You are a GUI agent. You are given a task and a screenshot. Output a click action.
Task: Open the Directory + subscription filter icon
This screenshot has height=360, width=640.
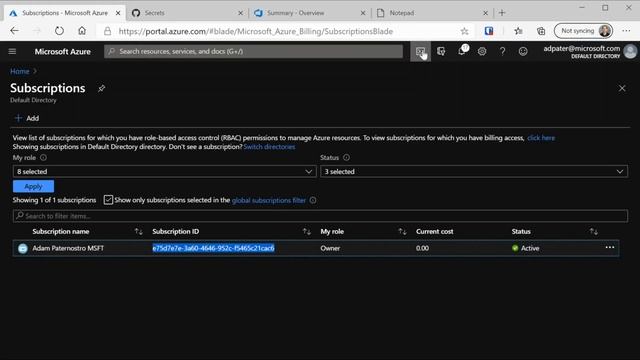click(x=441, y=51)
